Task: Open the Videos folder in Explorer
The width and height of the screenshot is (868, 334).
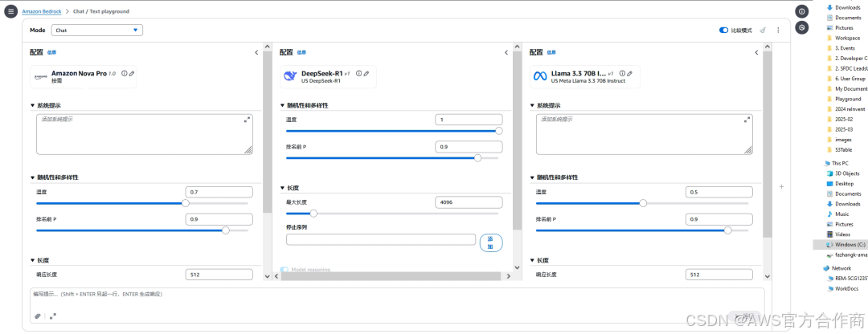Action: (838, 234)
